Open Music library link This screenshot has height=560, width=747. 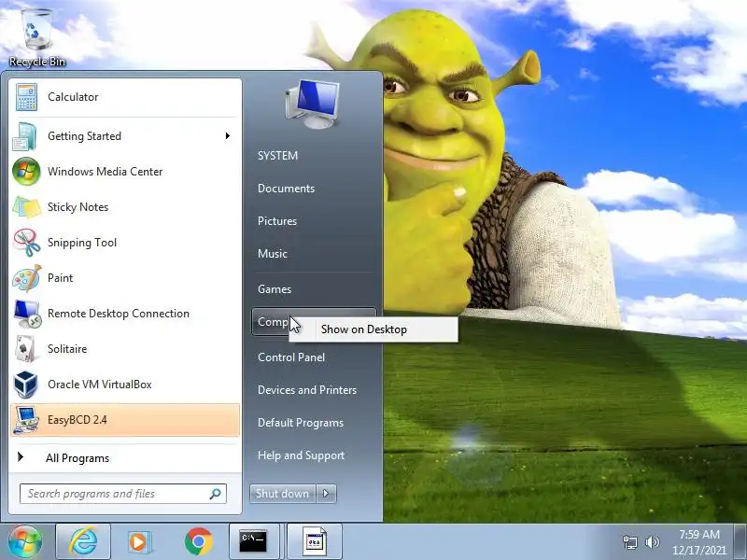tap(273, 254)
